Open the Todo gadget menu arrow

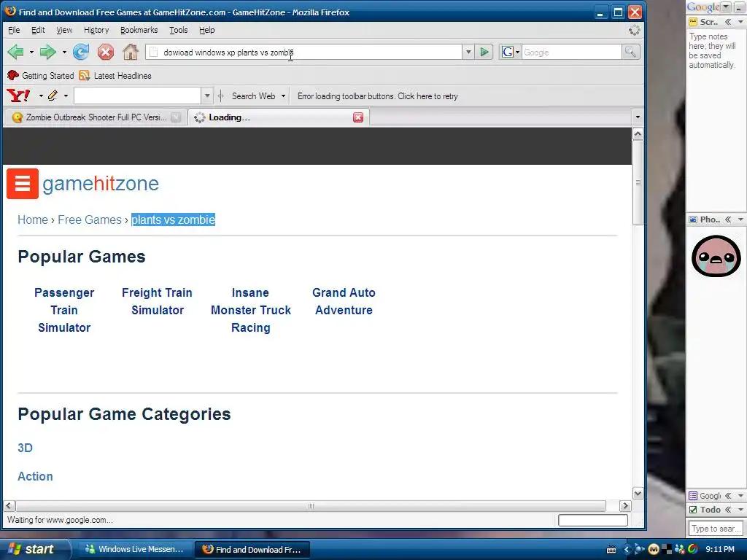click(x=740, y=510)
